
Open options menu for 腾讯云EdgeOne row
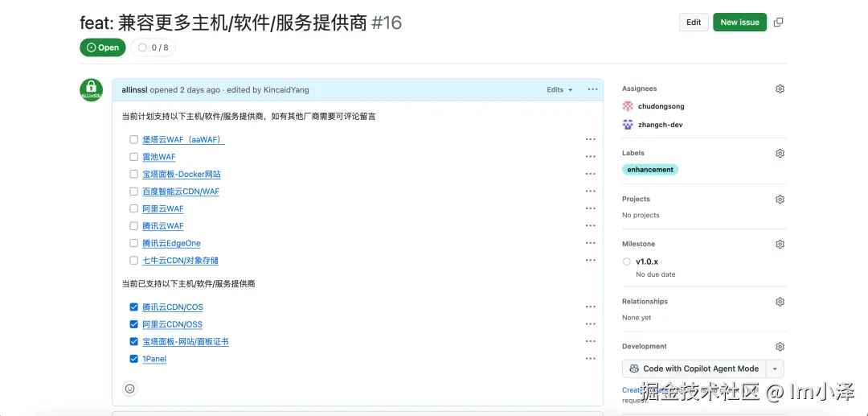tap(591, 243)
